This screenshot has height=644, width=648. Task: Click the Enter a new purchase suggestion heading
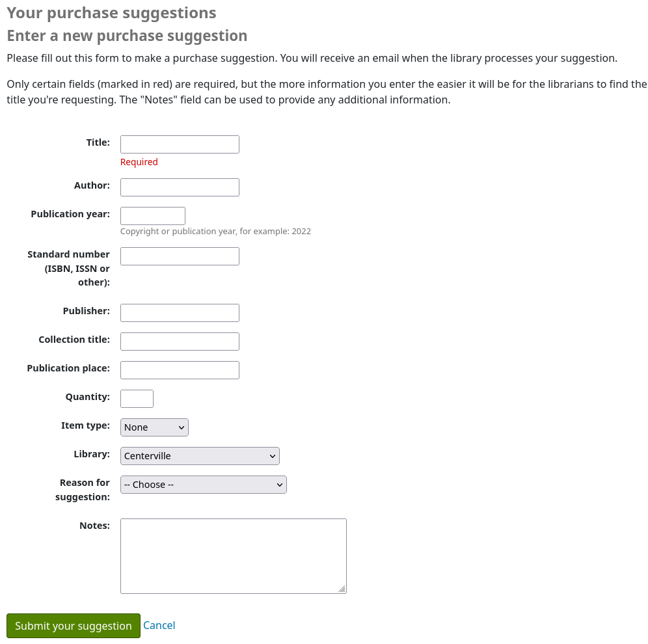point(127,36)
